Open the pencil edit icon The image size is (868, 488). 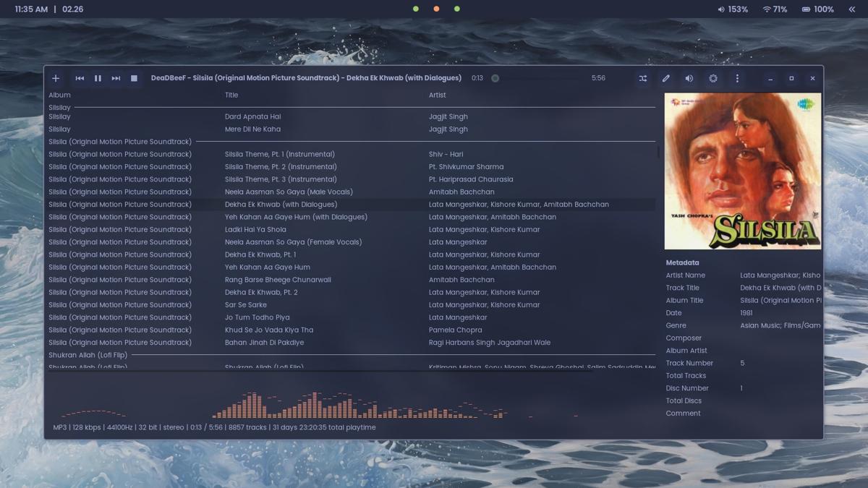coord(665,78)
